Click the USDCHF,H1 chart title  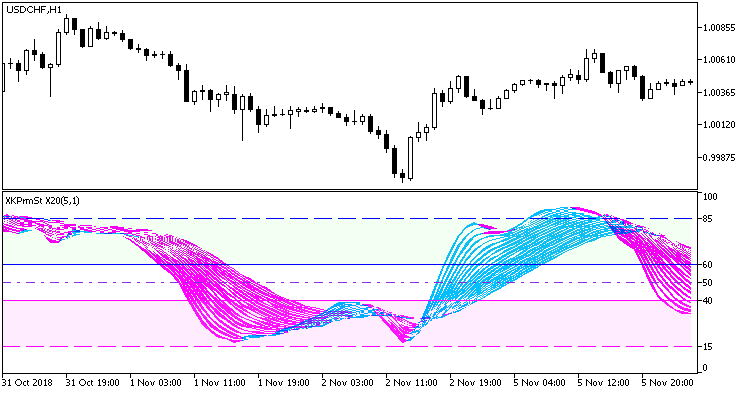33,10
